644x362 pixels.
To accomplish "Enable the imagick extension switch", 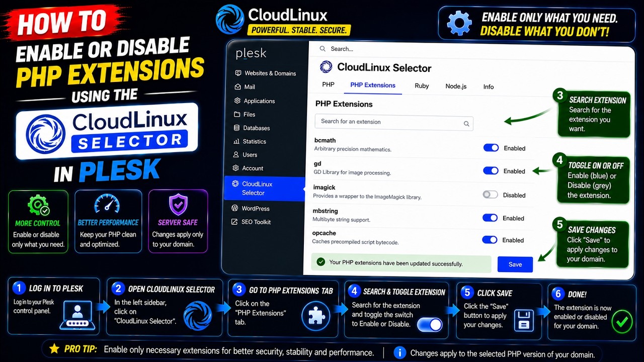I will tap(490, 195).
